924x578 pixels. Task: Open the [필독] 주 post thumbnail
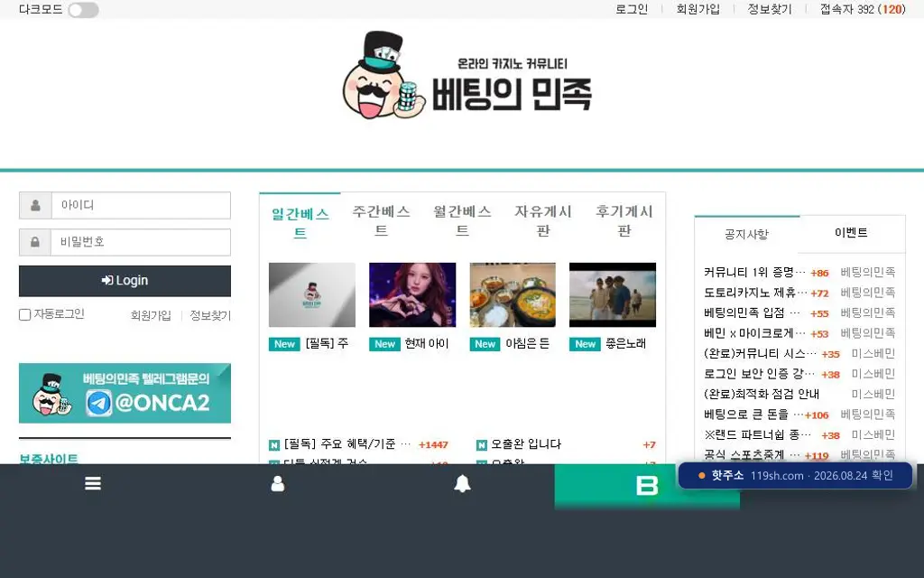pyautogui.click(x=312, y=295)
